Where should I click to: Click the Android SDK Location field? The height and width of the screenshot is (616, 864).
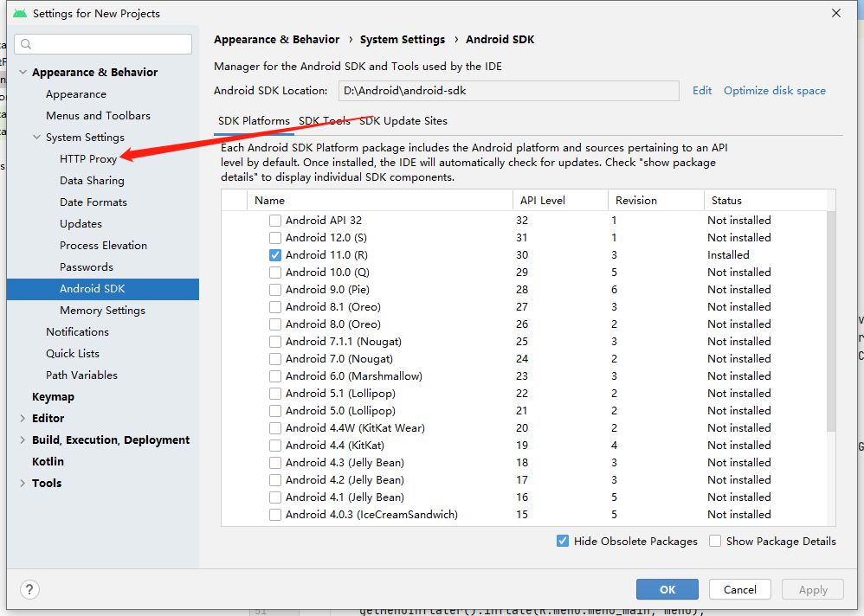[508, 91]
